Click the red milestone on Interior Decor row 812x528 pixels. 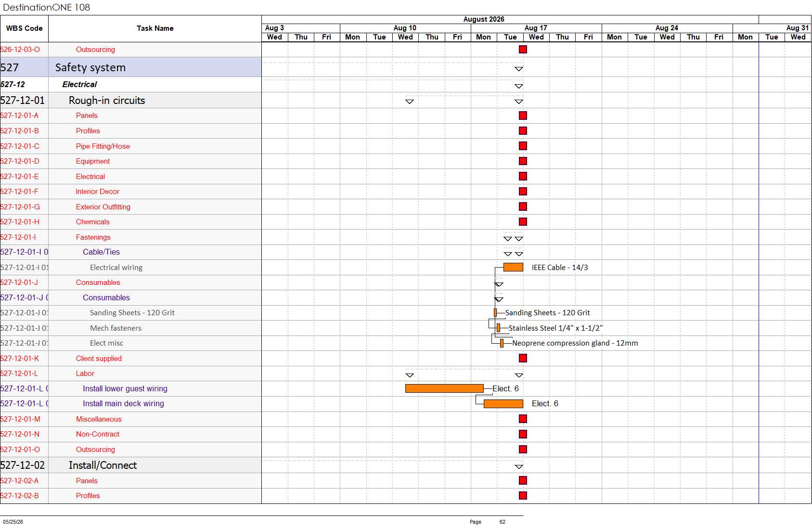click(523, 192)
